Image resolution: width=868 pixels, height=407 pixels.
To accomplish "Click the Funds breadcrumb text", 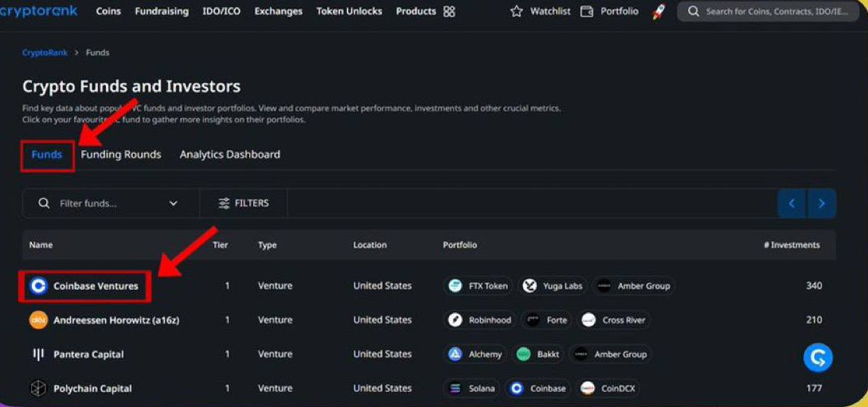I will (97, 53).
